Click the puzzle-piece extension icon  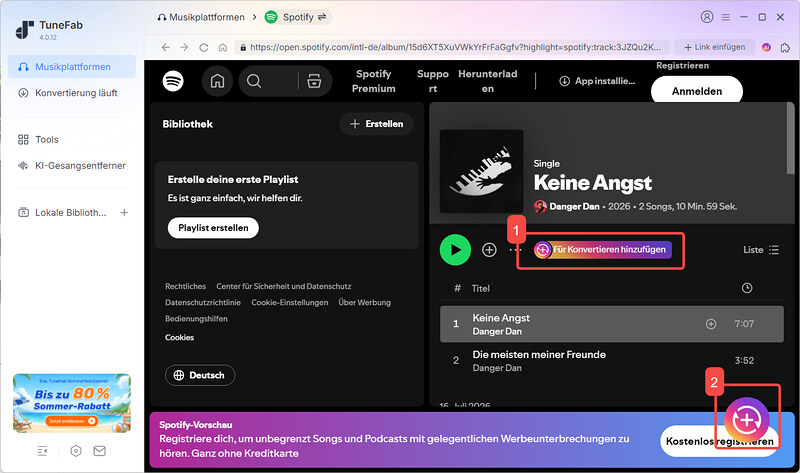pos(785,47)
